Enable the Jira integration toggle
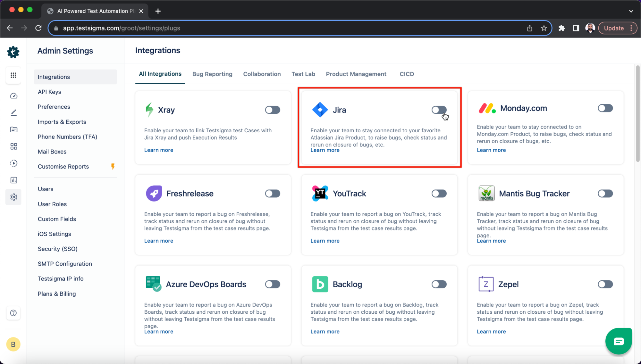 439,110
